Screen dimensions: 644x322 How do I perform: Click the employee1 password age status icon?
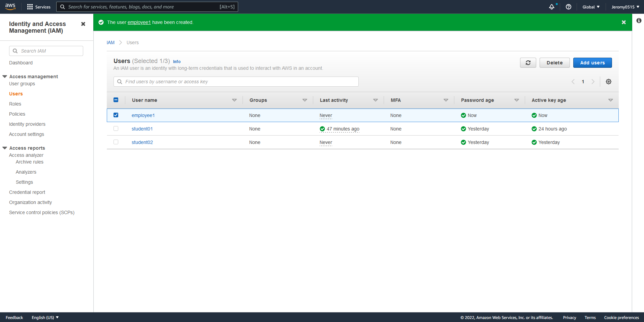tap(463, 115)
